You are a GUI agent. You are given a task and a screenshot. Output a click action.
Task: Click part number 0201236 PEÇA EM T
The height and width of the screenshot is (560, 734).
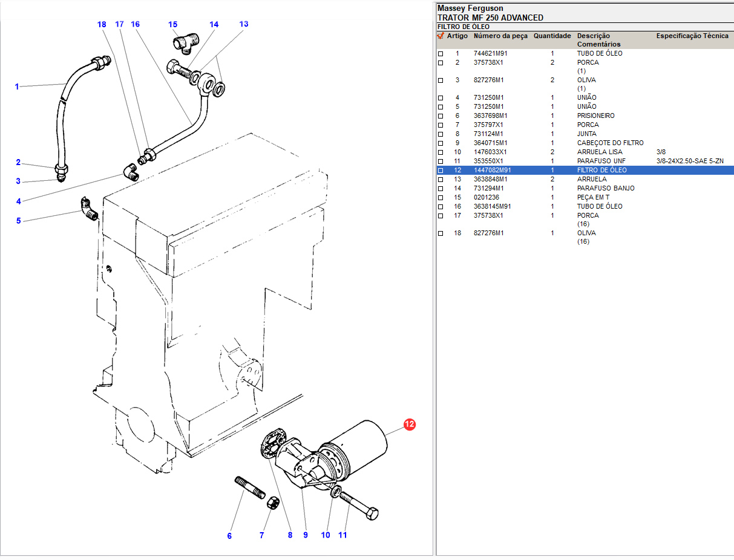pos(487,198)
